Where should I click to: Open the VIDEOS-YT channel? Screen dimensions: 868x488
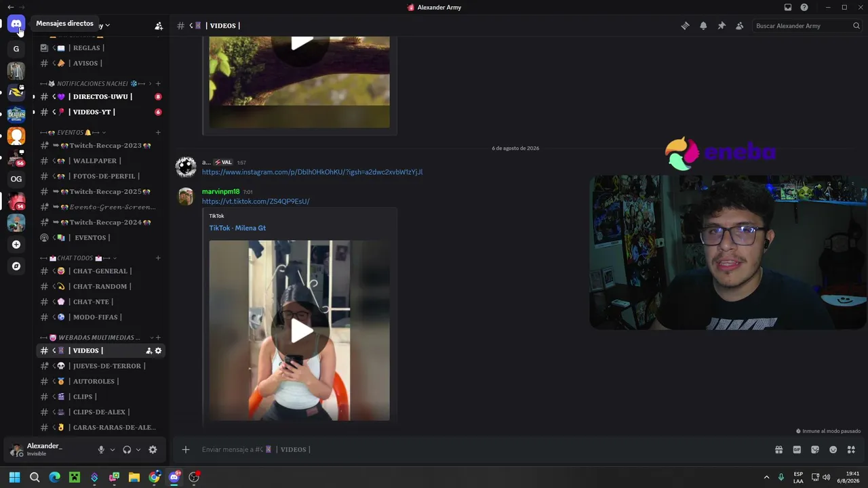(100, 113)
